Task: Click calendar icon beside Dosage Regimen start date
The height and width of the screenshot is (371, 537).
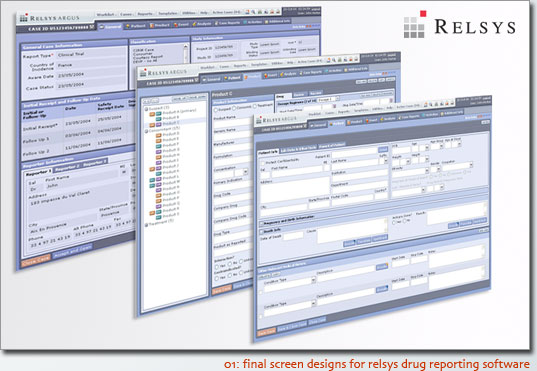Action: (x=335, y=107)
